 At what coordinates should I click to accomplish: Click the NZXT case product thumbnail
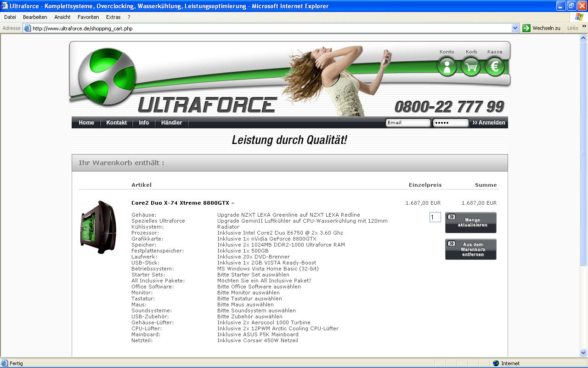click(98, 227)
